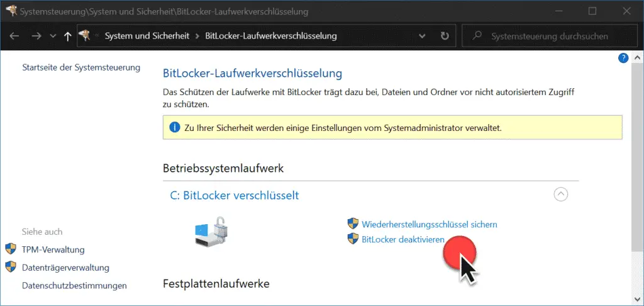The image size is (644, 306).
Task: Select BitLocker-Laufwerkverschlüsselung breadcrumb
Action: (270, 36)
